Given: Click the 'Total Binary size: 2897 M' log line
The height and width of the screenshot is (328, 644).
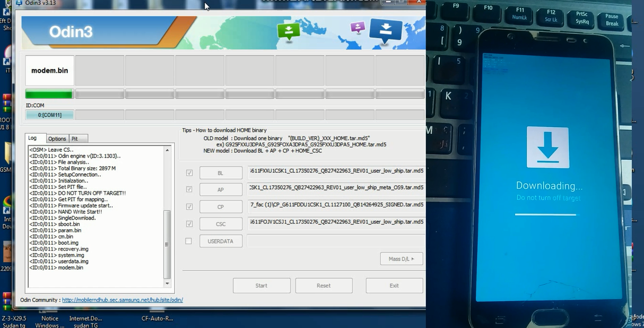Looking at the screenshot, I should click(72, 168).
